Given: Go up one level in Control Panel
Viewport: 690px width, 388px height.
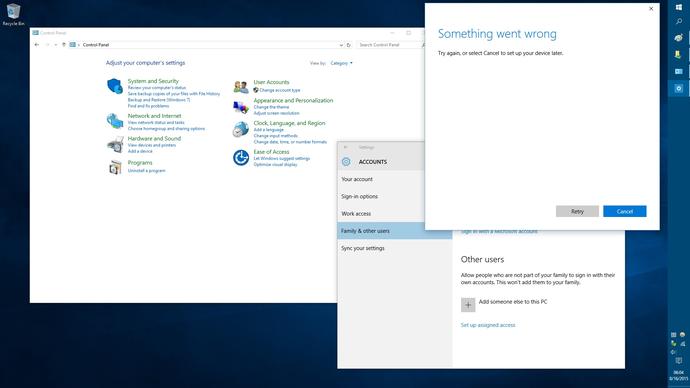Looking at the screenshot, I should tap(64, 45).
